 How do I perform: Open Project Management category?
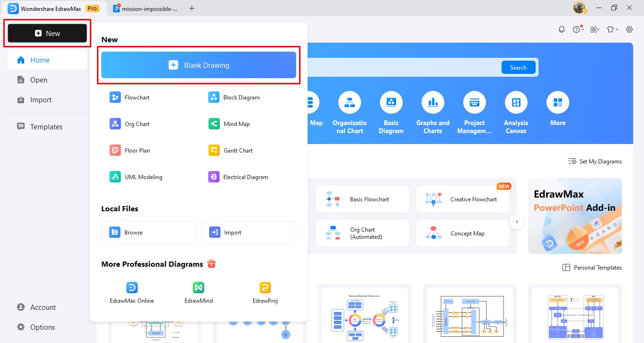(475, 113)
